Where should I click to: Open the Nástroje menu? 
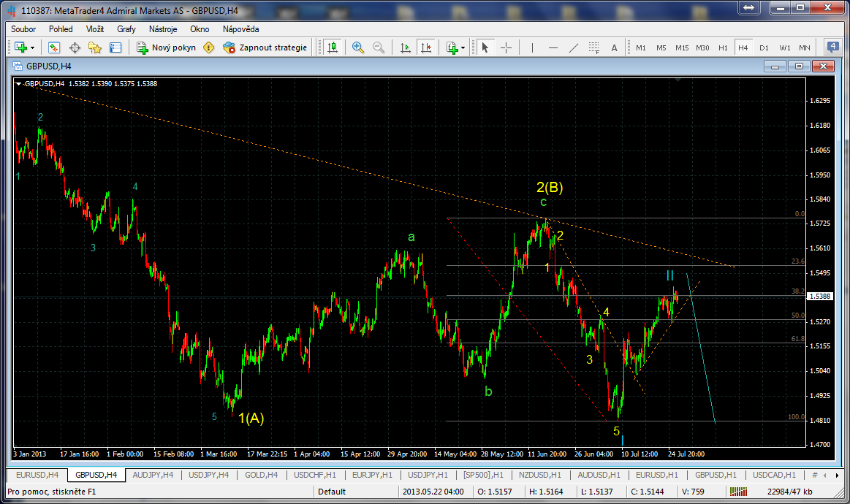(163, 29)
